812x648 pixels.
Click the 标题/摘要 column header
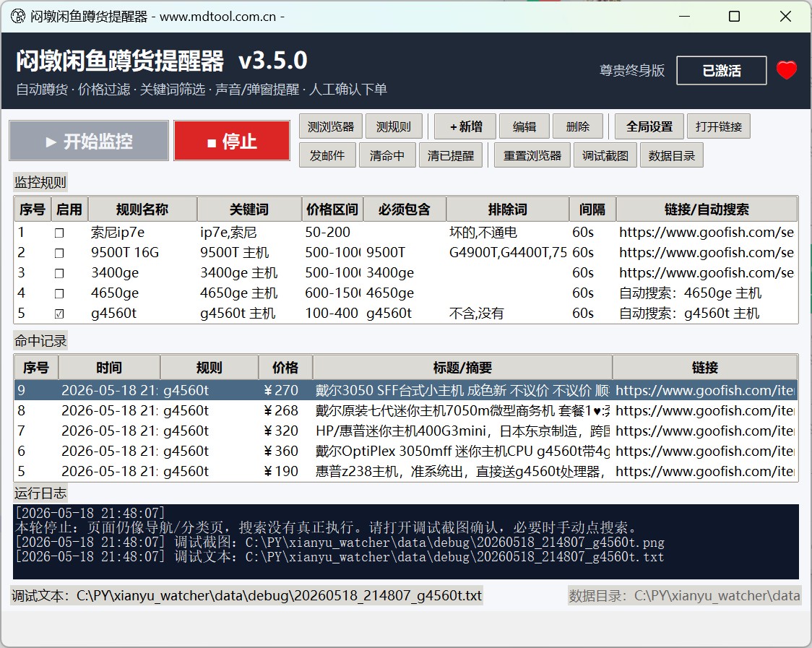tap(462, 367)
